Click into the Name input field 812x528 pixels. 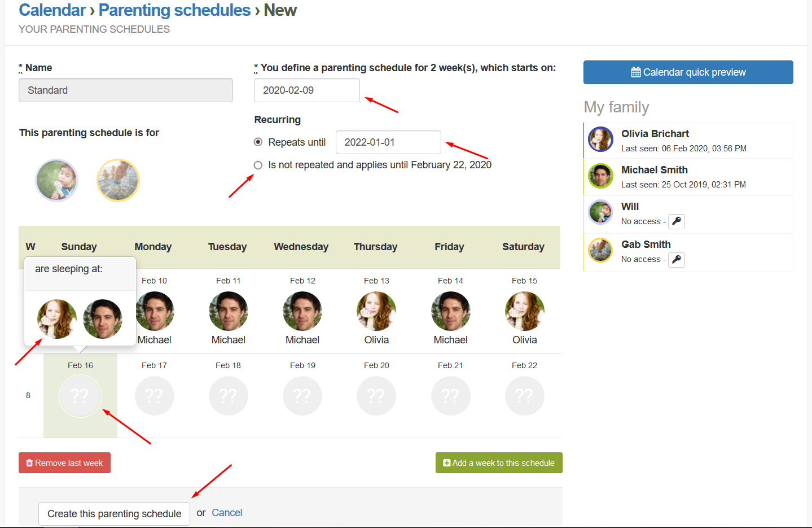pyautogui.click(x=125, y=90)
